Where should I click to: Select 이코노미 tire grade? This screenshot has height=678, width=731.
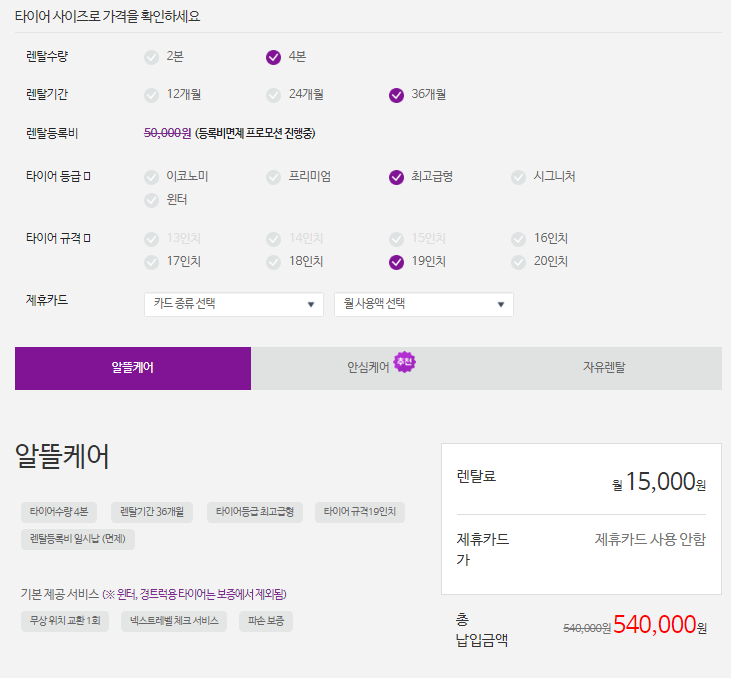(176, 177)
